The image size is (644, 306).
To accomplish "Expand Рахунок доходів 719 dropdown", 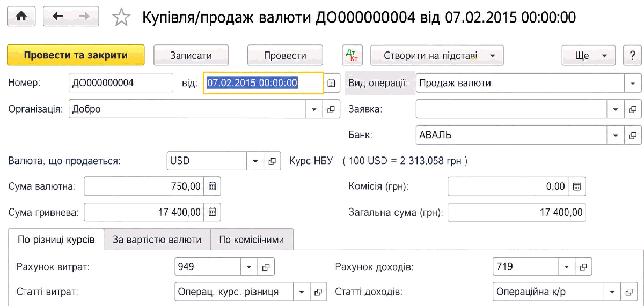I will [x=566, y=266].
